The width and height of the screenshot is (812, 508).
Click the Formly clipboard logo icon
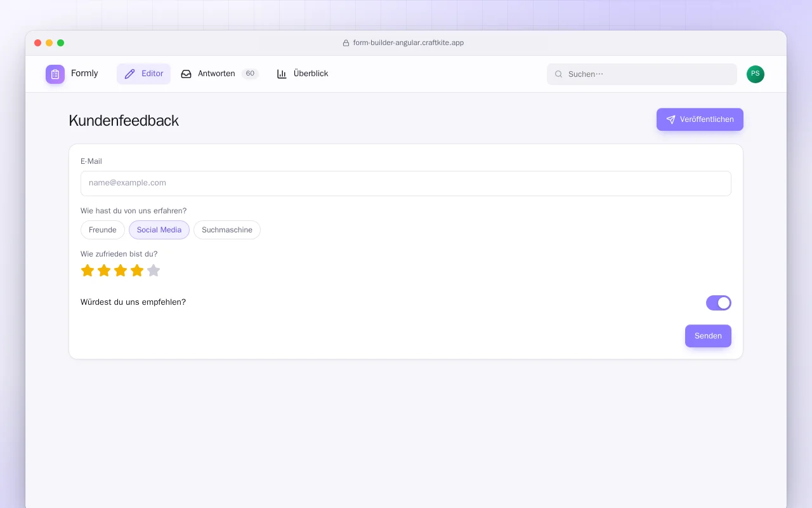pos(55,74)
